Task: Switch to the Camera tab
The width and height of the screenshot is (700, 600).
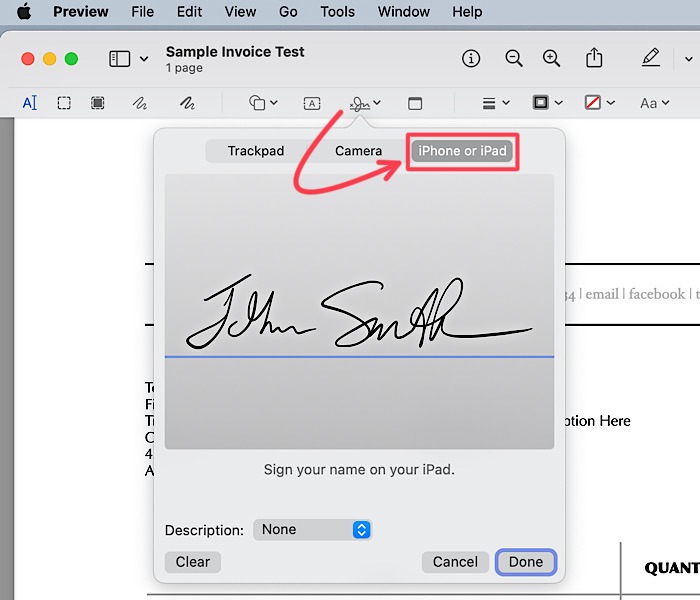Action: pyautogui.click(x=358, y=151)
